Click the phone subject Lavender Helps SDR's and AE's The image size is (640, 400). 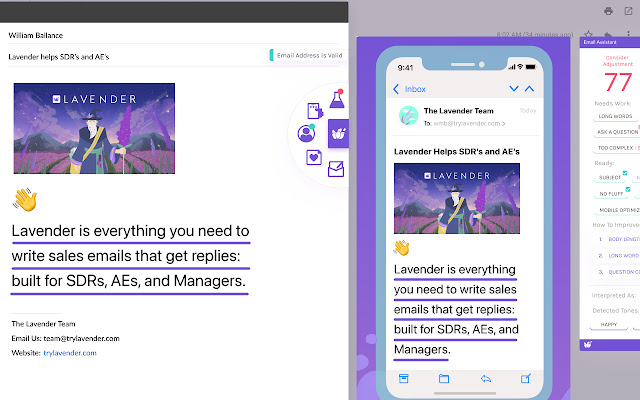457,152
